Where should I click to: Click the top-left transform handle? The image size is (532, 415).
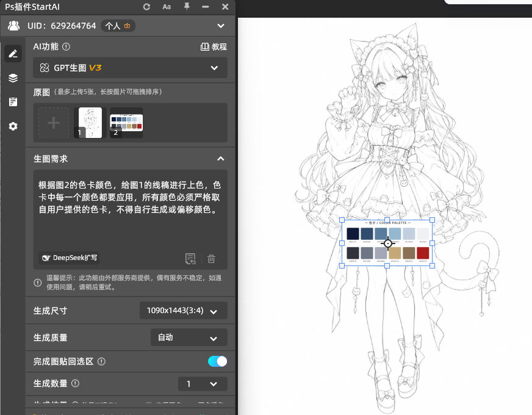point(342,220)
